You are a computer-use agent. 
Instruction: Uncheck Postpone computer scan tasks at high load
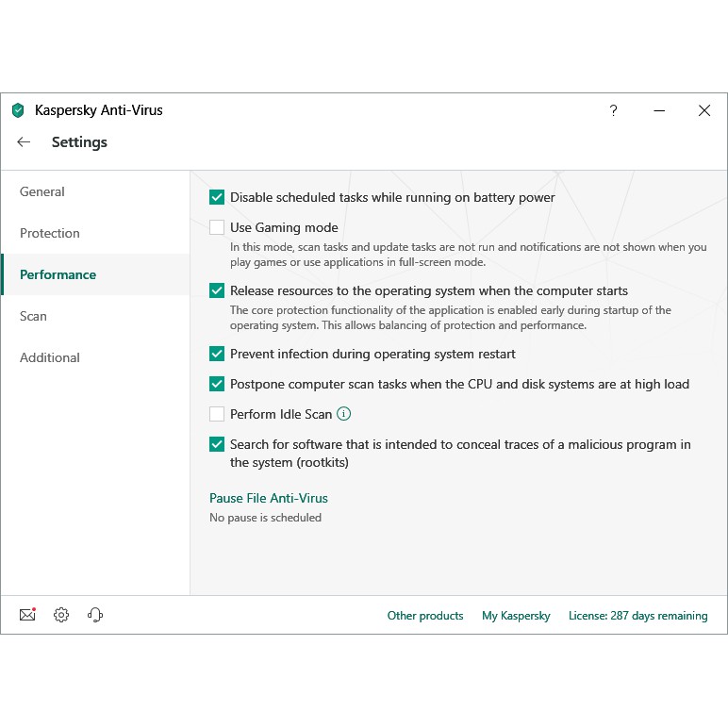click(x=217, y=384)
